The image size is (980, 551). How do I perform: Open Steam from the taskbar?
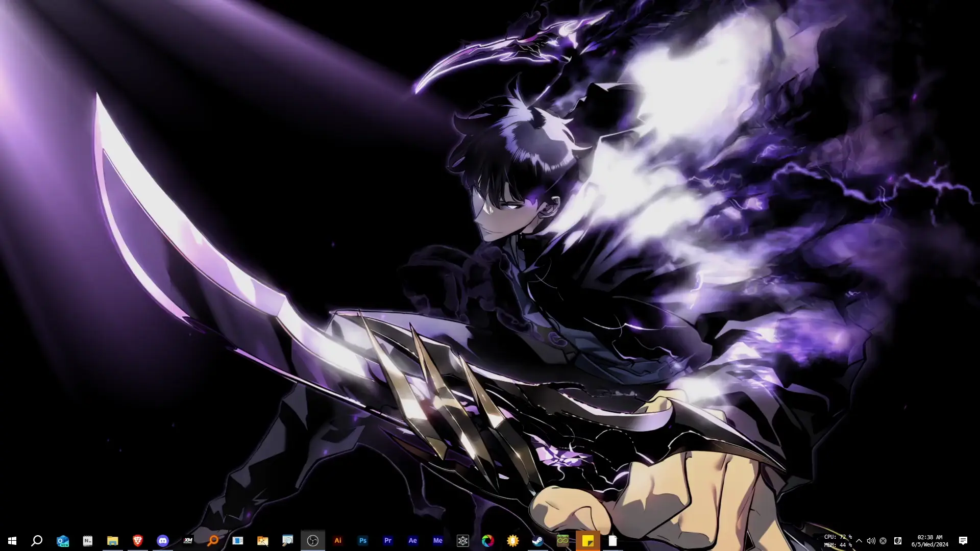537,540
